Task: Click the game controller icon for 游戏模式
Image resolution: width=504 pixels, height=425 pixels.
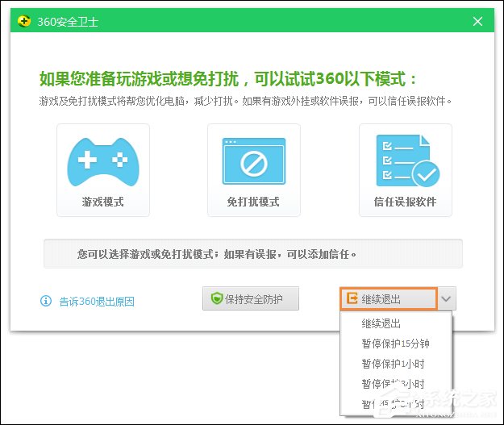Action: coord(102,160)
